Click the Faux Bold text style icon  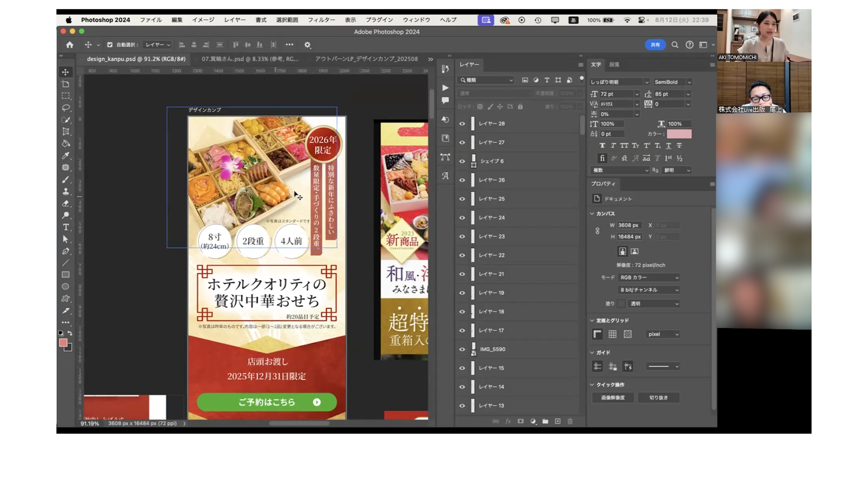tap(602, 145)
